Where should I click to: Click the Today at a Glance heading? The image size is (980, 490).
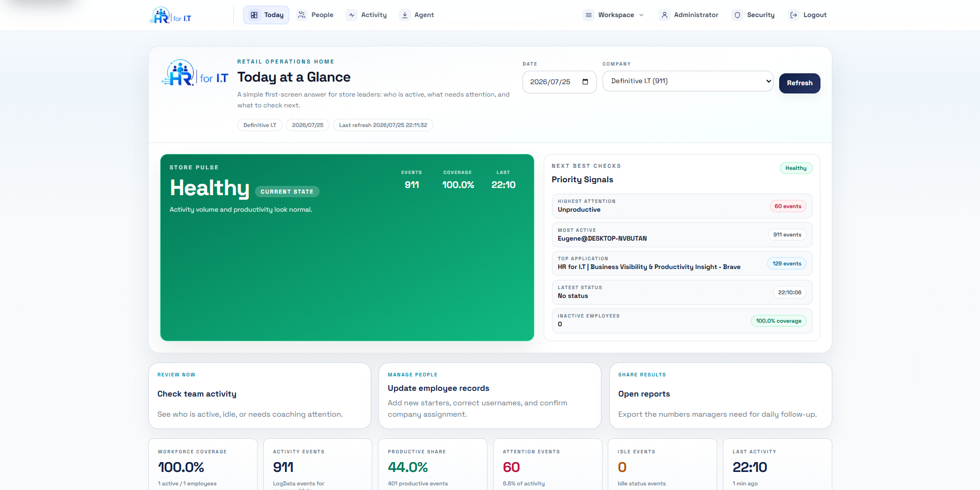point(294,77)
